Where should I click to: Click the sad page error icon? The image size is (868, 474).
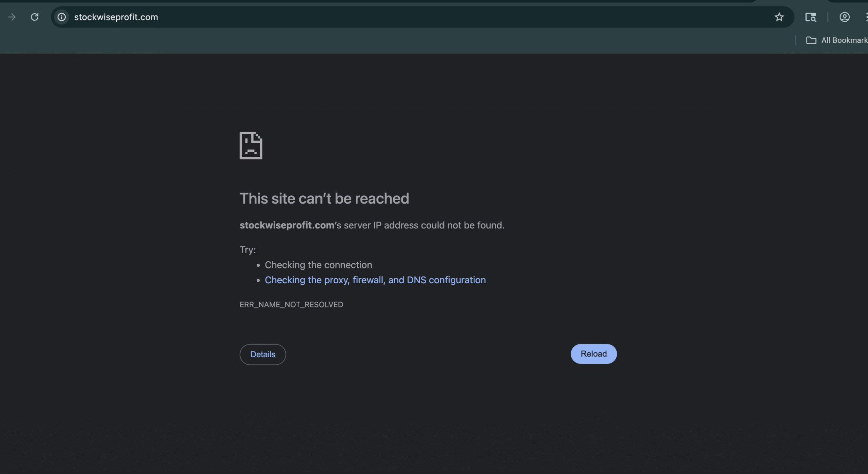tap(251, 146)
